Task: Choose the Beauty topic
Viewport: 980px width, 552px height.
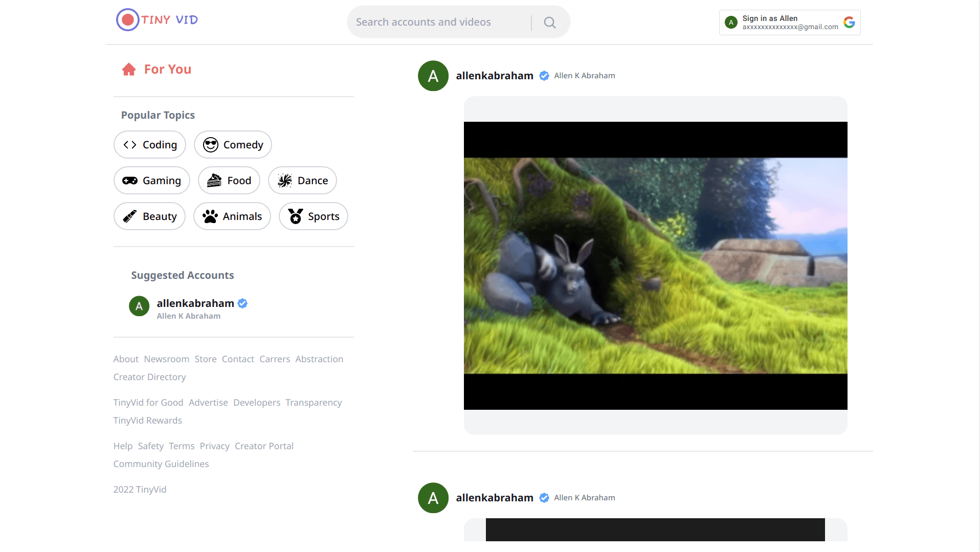Action: pyautogui.click(x=149, y=216)
